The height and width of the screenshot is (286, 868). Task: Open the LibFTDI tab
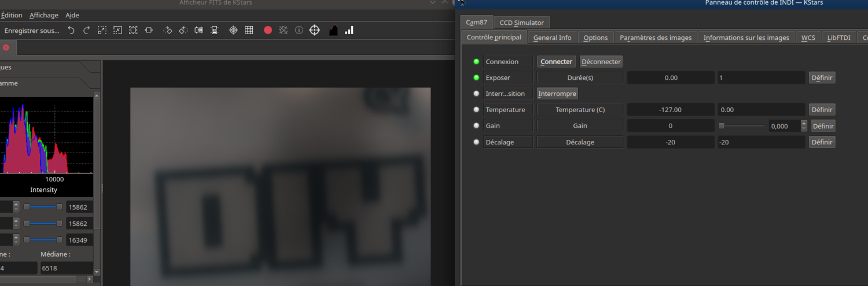[839, 38]
